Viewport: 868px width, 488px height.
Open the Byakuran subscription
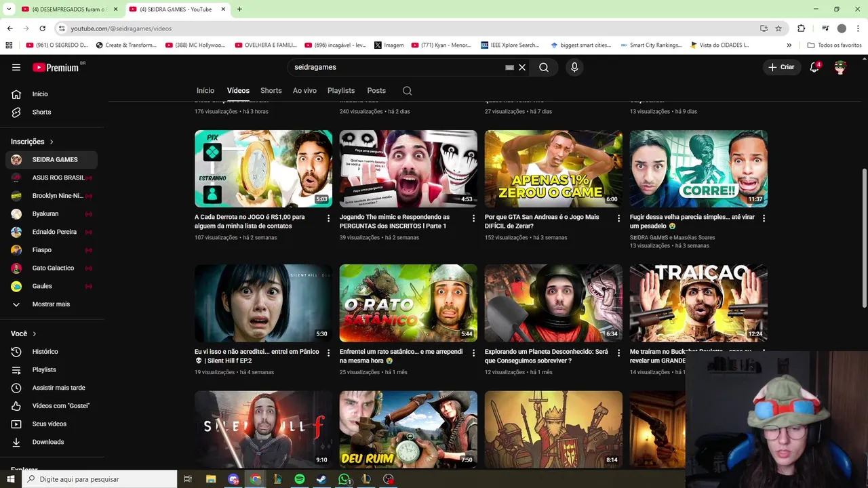(52, 213)
